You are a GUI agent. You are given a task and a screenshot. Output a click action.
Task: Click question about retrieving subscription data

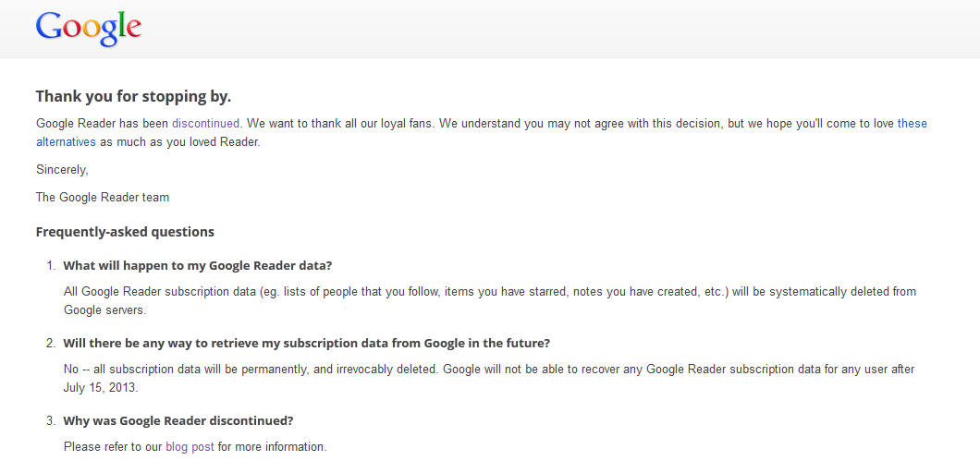307,343
